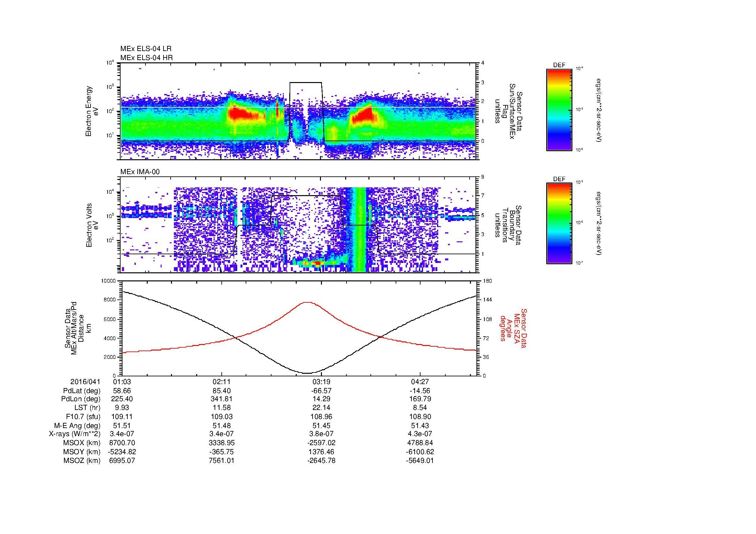Click the MSOX value 3338.95

point(222,443)
